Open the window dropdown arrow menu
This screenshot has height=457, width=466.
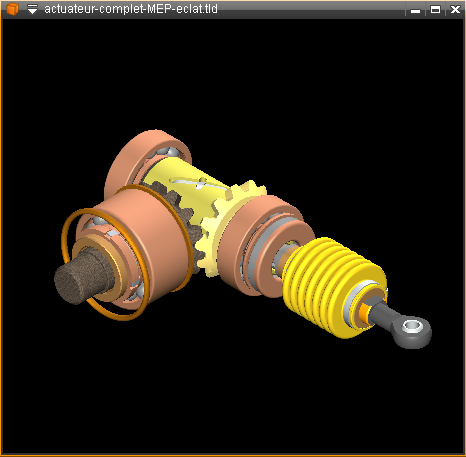point(32,9)
